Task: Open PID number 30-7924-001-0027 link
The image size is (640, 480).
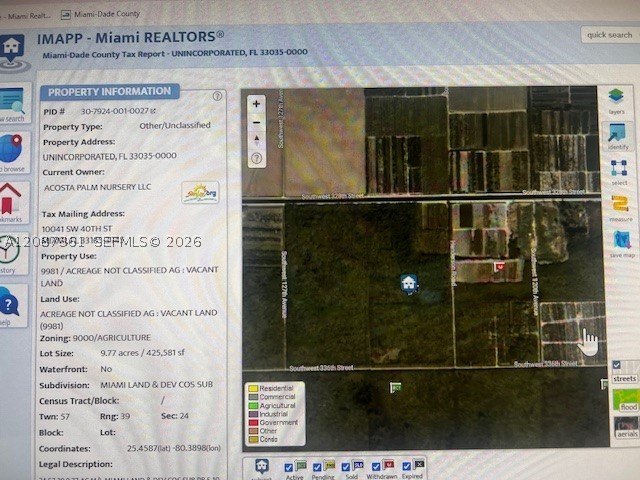Action: tap(115, 111)
